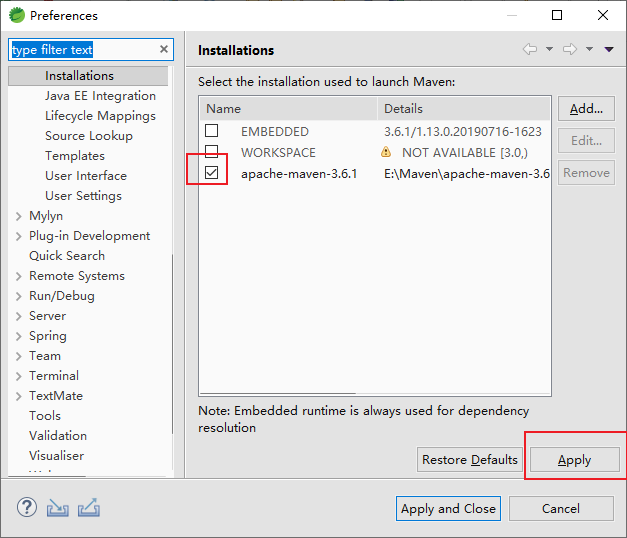
Task: Open the forward history dropdown arrow
Action: pyautogui.click(x=589, y=49)
